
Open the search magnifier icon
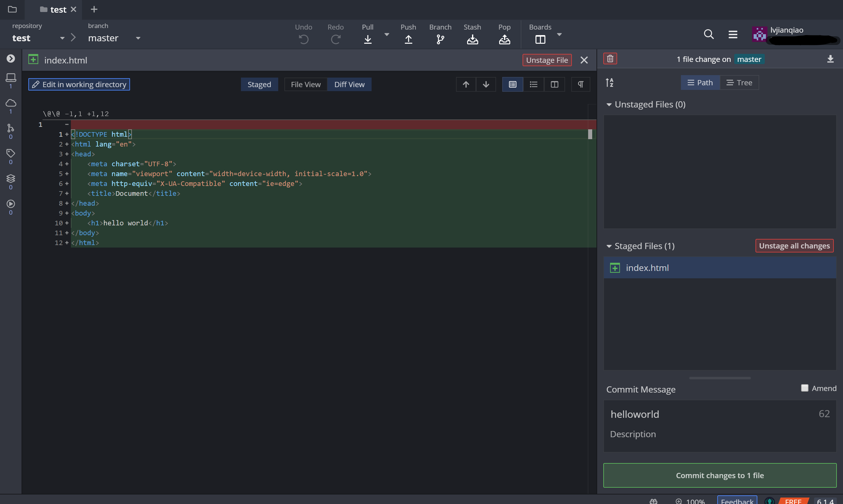708,34
